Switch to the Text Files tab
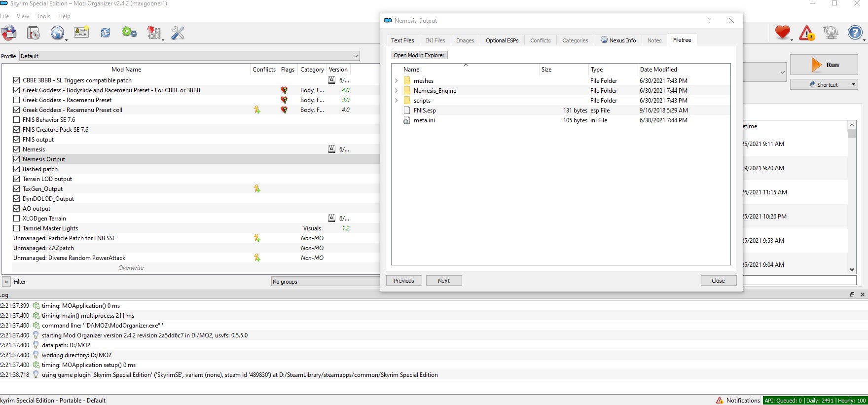Screen dimensions: 868x405 (402, 40)
